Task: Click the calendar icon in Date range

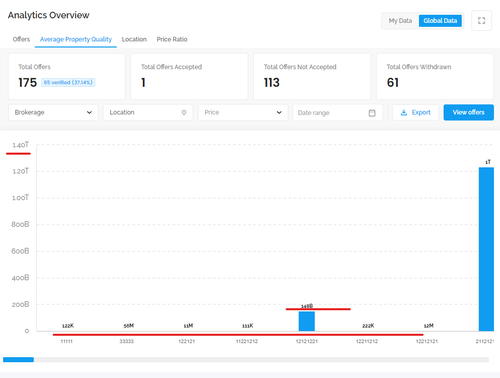Action: click(x=372, y=113)
